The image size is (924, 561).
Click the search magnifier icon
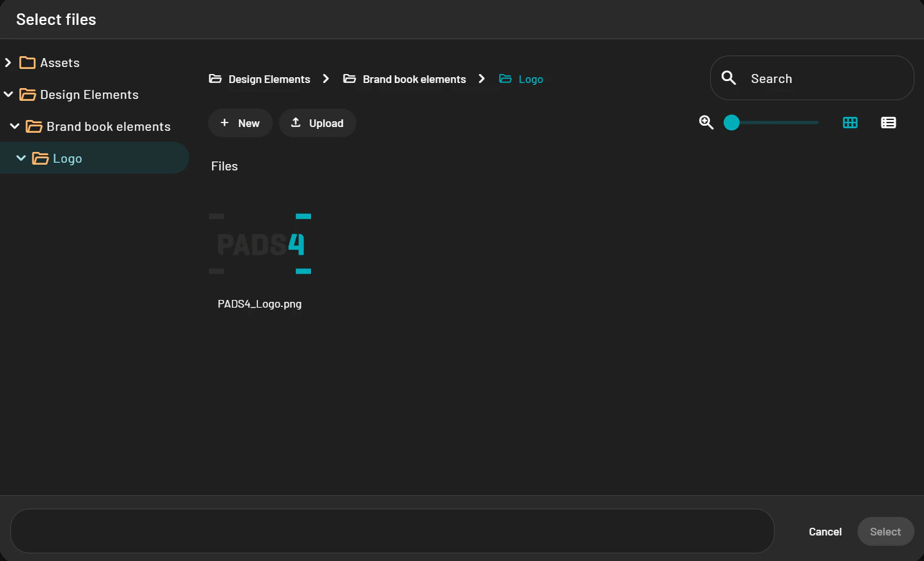click(x=729, y=78)
